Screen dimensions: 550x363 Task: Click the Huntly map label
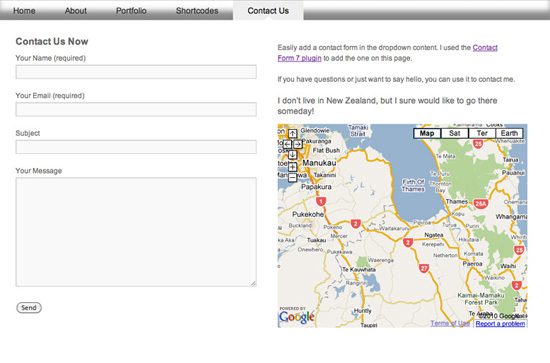click(362, 311)
